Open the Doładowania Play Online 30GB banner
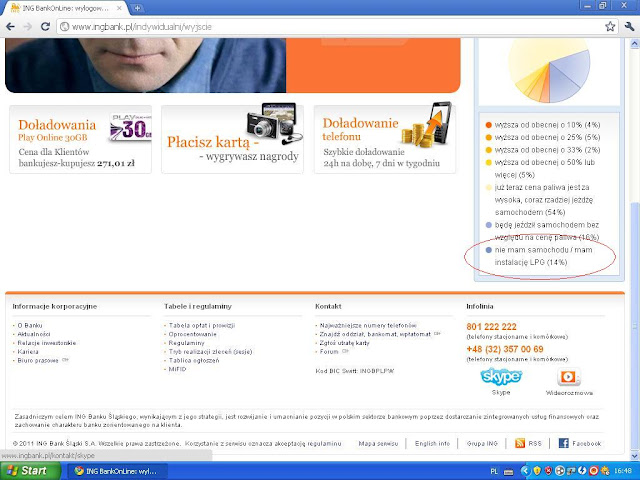 pyautogui.click(x=80, y=139)
